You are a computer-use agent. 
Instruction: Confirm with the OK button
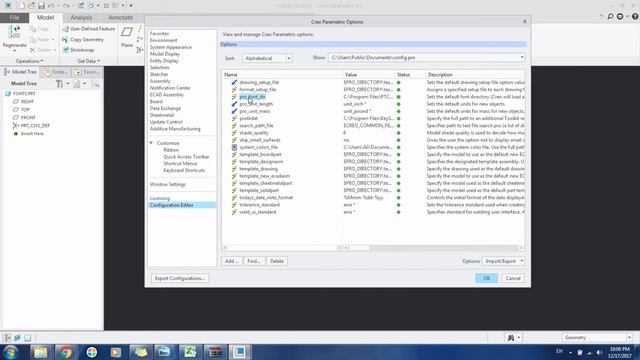[x=487, y=278]
